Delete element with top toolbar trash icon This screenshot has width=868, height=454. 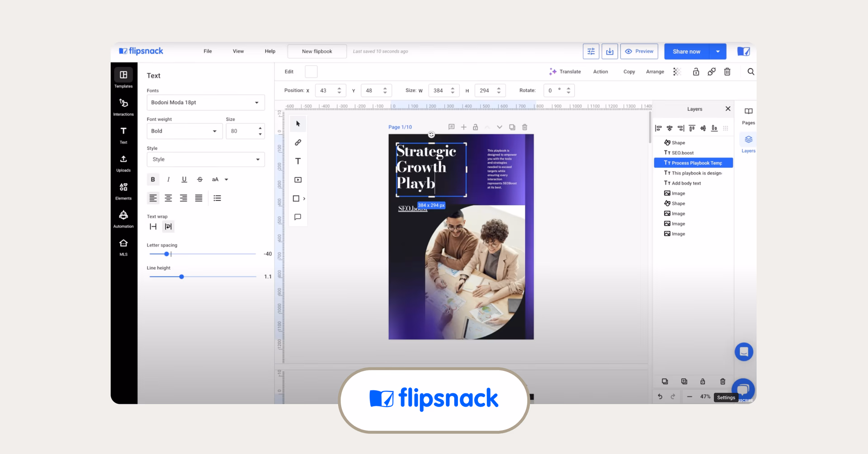coord(727,72)
